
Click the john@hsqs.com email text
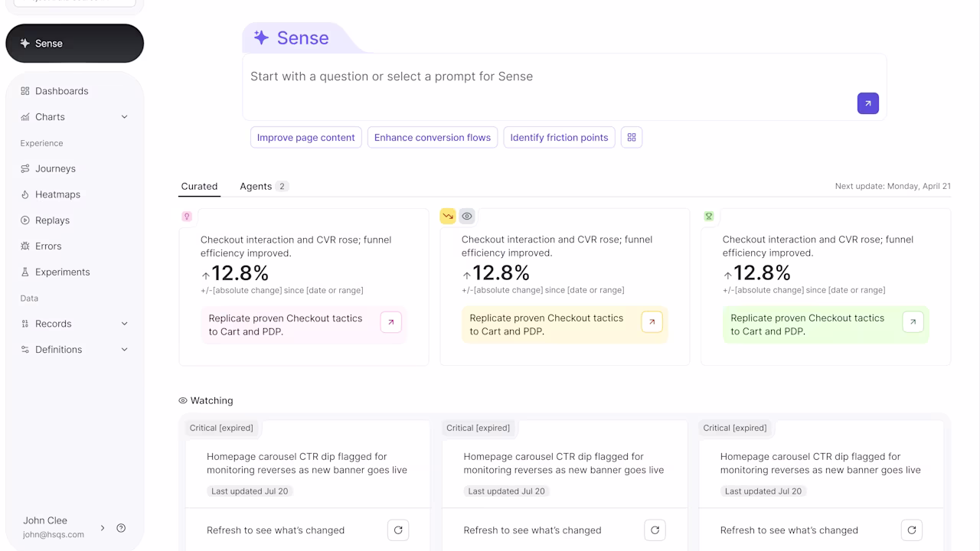[54, 535]
